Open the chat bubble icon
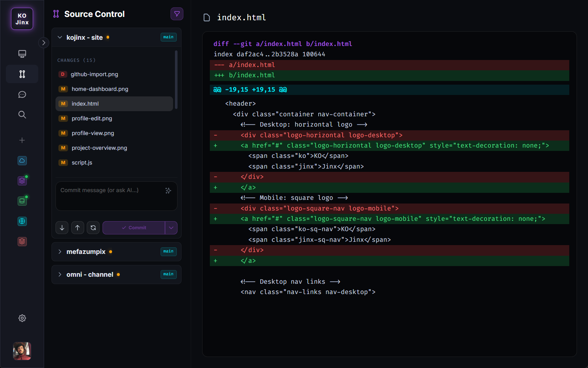The width and height of the screenshot is (588, 368). (22, 95)
